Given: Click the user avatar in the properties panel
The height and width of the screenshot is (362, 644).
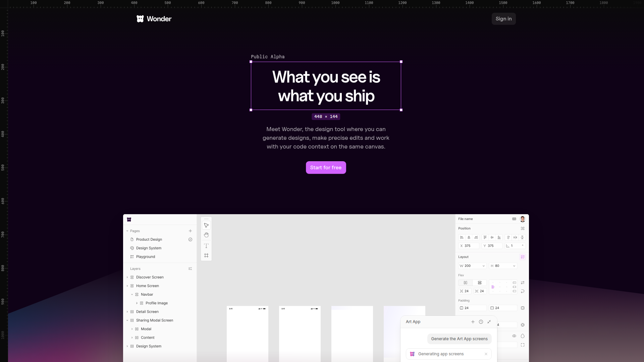Looking at the screenshot, I should [523, 219].
